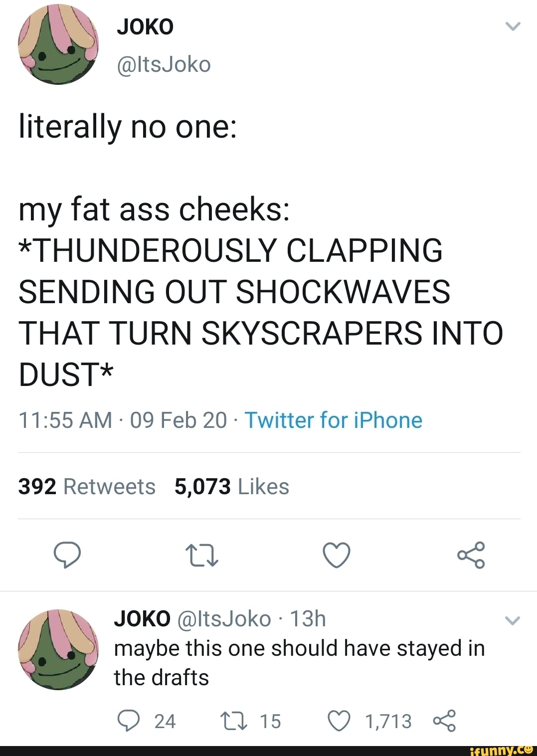Screen dimensions: 537x756
Task: Open the Twitter for iPhone link
Action: (333, 420)
